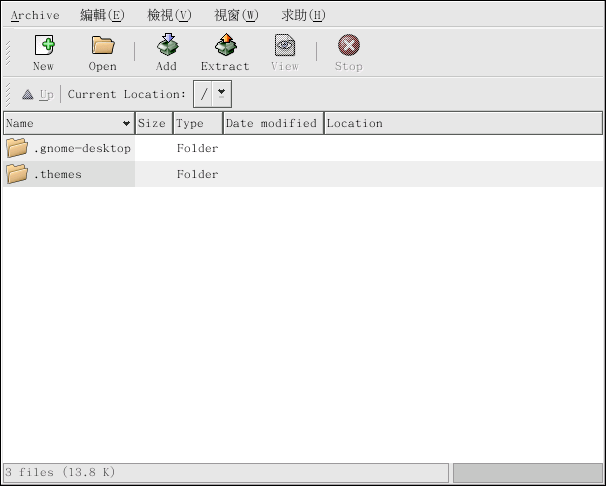Click the Extract archive icon
Viewport: 606px width, 486px height.
[x=225, y=46]
